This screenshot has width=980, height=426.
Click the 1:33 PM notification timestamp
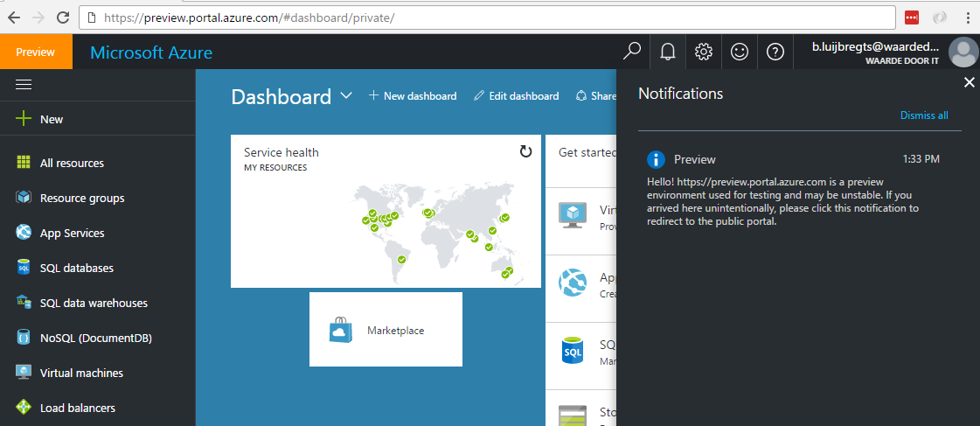(921, 159)
